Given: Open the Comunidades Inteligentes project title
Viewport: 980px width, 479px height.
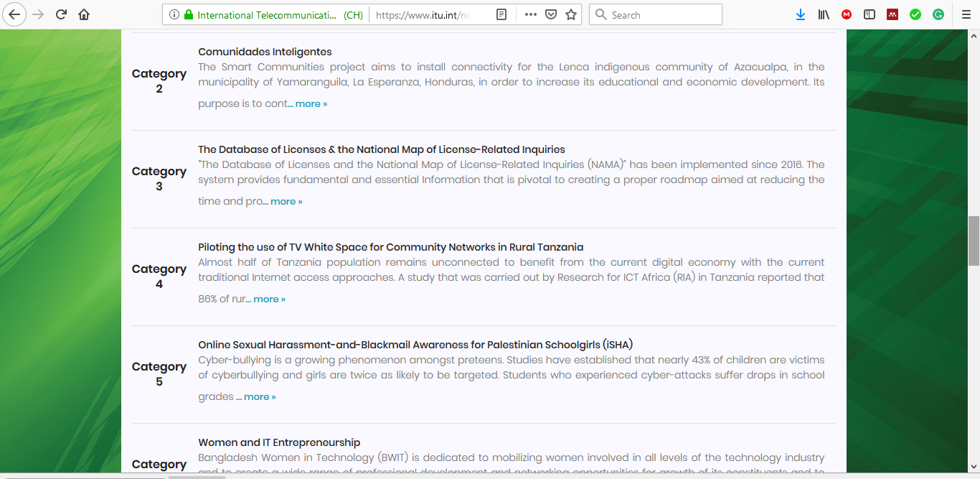Looking at the screenshot, I should coord(265,52).
